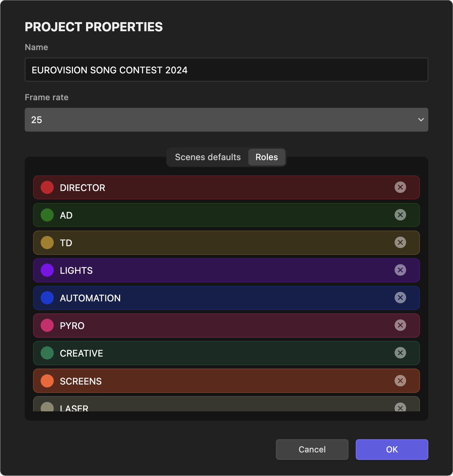453x476 pixels.
Task: Remove the LASER role
Action: [400, 408]
